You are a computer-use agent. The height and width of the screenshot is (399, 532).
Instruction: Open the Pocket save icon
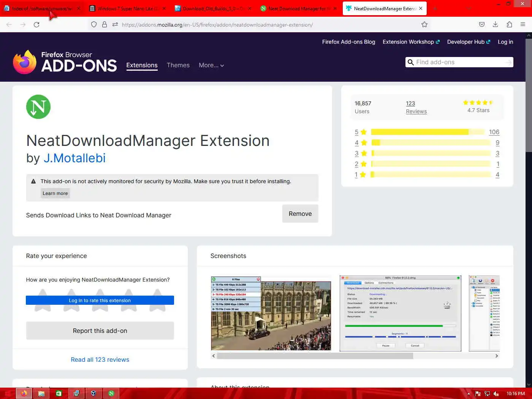pos(482,25)
